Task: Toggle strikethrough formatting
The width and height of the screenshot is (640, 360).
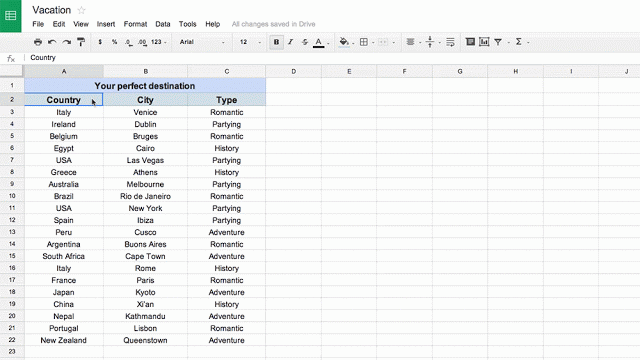Action: pyautogui.click(x=304, y=42)
